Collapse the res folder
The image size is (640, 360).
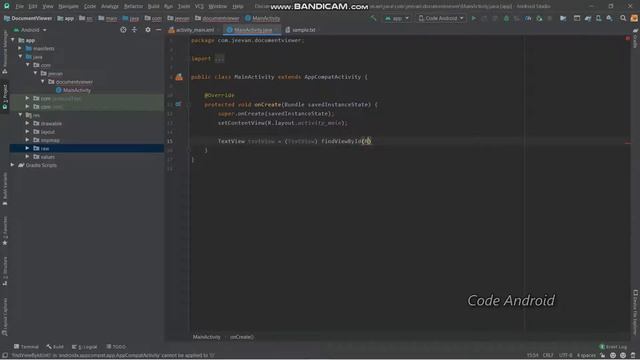coord(20,115)
